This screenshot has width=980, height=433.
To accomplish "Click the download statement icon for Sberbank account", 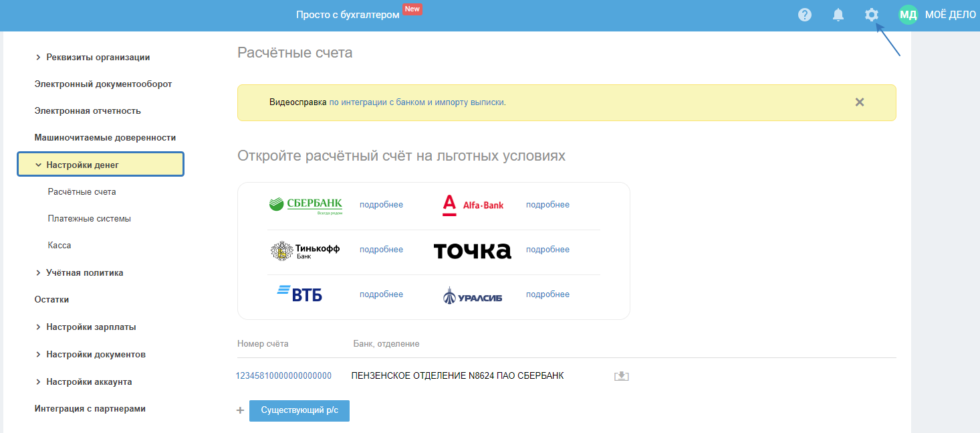I will tap(622, 376).
